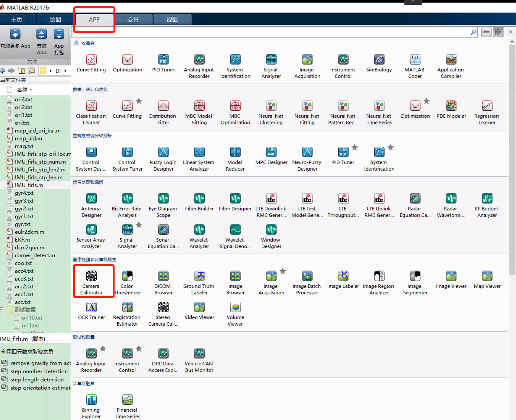
Task: Launch Wavelet Analyzer app
Action: pos(199,236)
